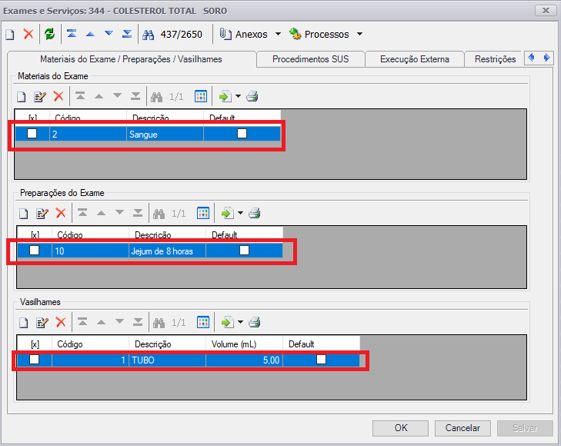
Task: Toggle Default checkbox for Jejum de 8 horas
Action: point(244,250)
